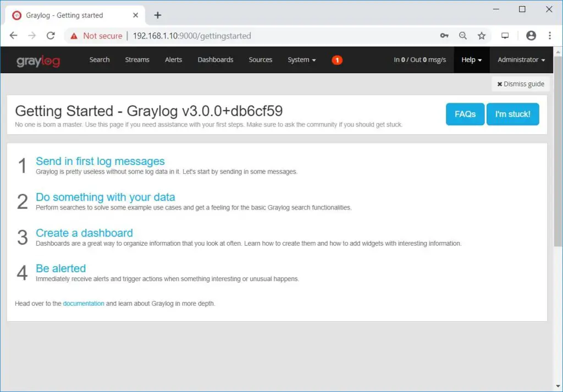This screenshot has width=563, height=392.
Task: Reload the page with refresh icon
Action: click(x=51, y=36)
